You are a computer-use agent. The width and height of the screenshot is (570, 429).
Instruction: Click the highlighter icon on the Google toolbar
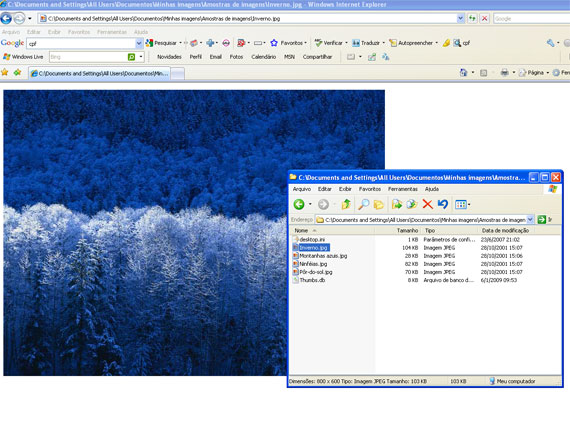pos(446,43)
